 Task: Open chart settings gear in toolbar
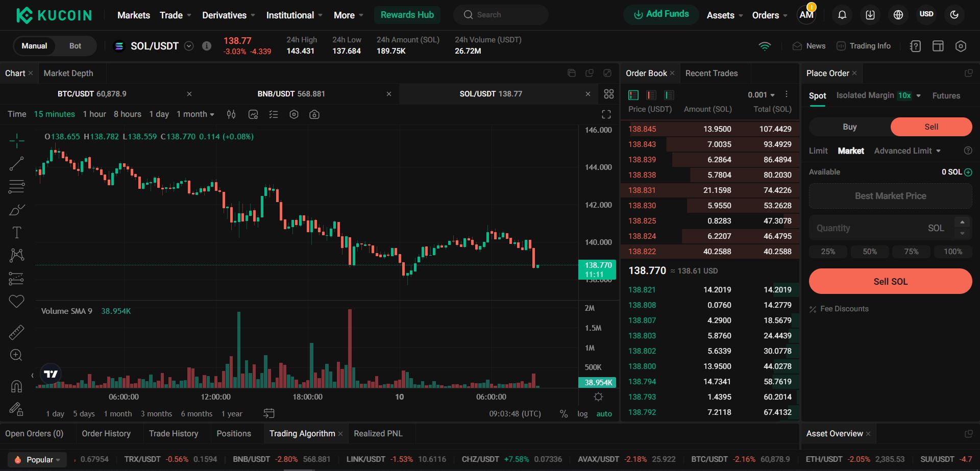(294, 114)
